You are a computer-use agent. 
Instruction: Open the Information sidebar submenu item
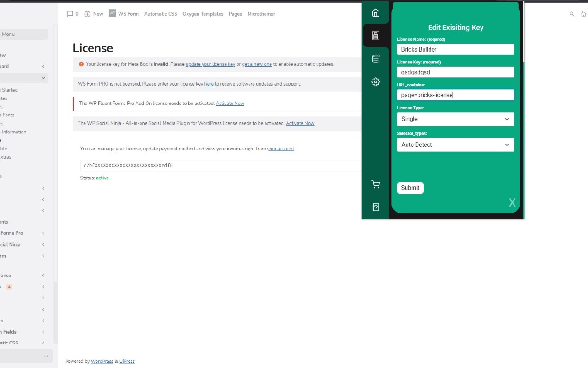pyautogui.click(x=13, y=132)
